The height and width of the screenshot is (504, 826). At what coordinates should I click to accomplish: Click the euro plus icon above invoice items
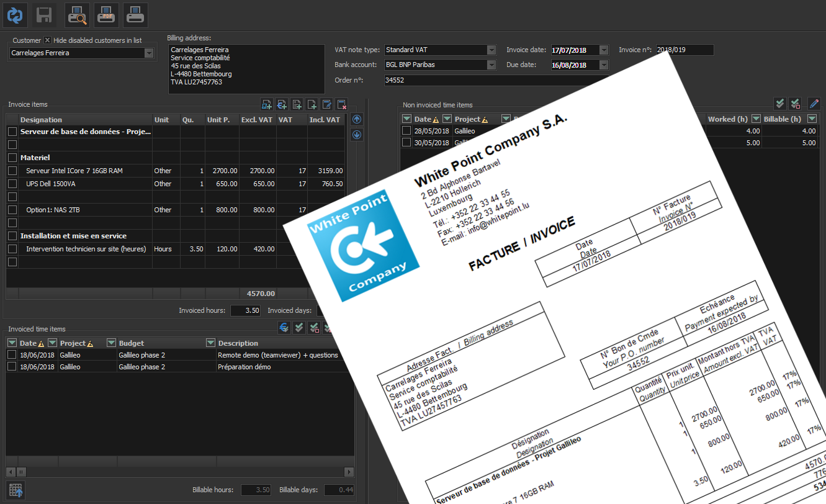pyautogui.click(x=282, y=104)
